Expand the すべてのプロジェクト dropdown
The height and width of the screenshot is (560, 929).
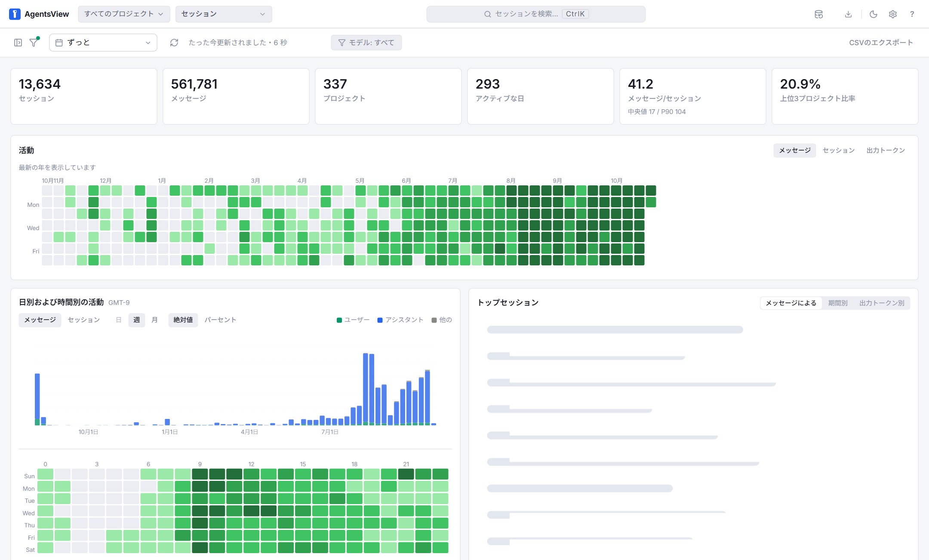pos(124,14)
